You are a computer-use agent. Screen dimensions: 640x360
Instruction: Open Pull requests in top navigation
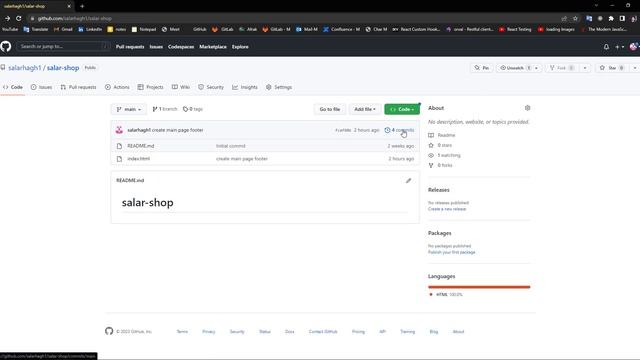[130, 47]
